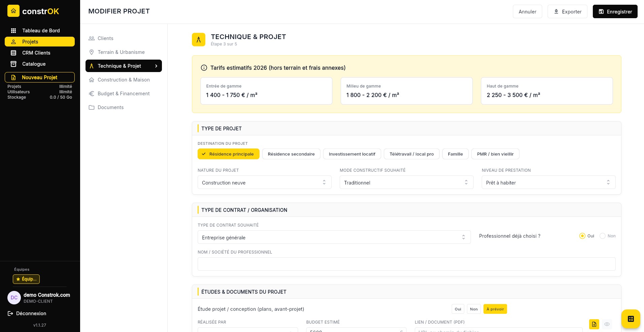Click the PDF upload icon
Viewport: 644px width, 332px height.
(594, 324)
